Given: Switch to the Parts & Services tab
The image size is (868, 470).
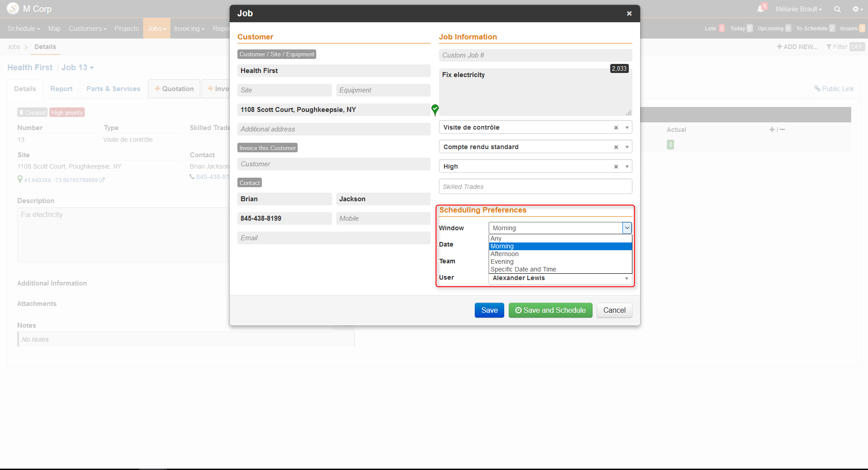Looking at the screenshot, I should (x=113, y=89).
